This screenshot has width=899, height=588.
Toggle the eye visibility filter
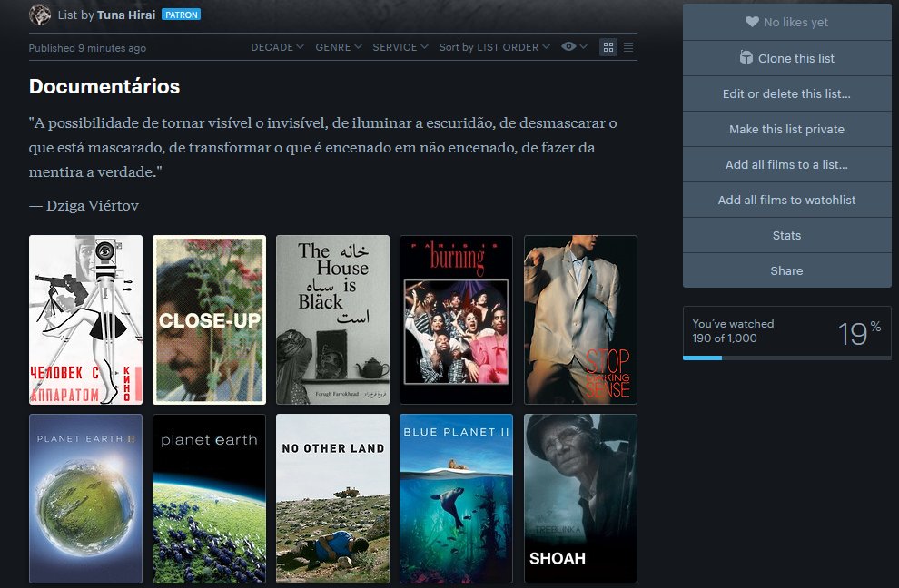[x=568, y=46]
